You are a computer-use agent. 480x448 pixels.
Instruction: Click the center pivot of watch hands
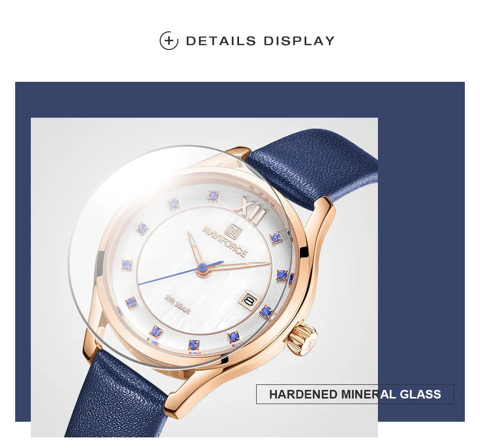202,268
